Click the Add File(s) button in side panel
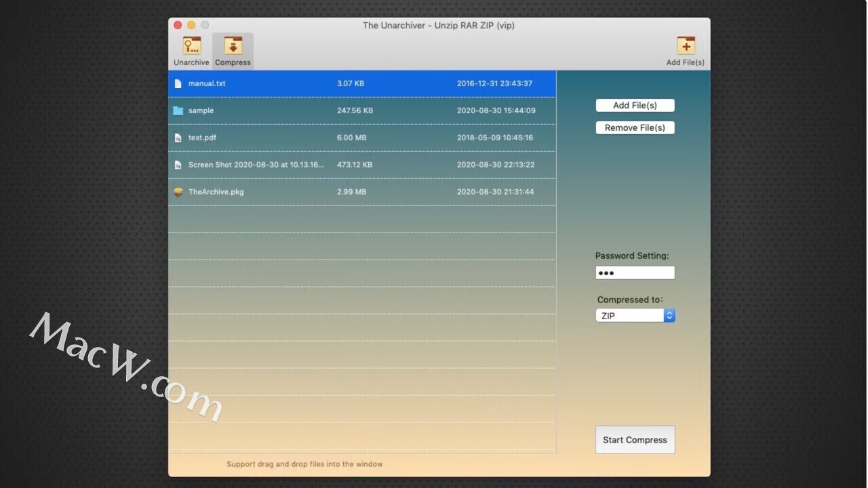 [635, 105]
